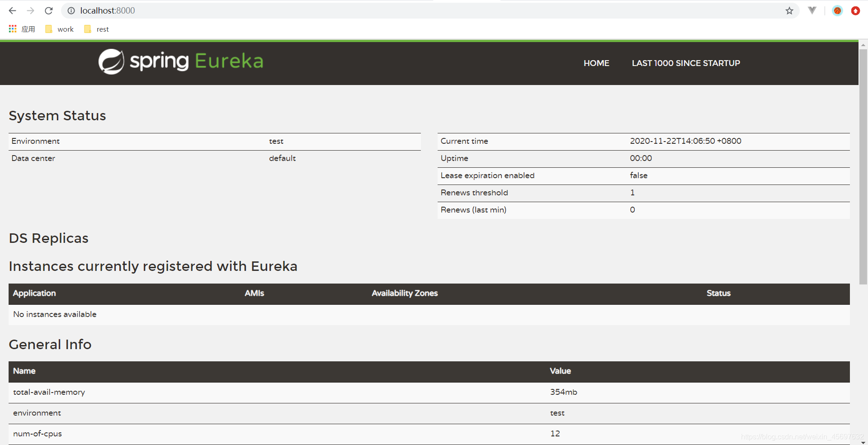Click the Application column header
This screenshot has width=868, height=445.
point(34,293)
